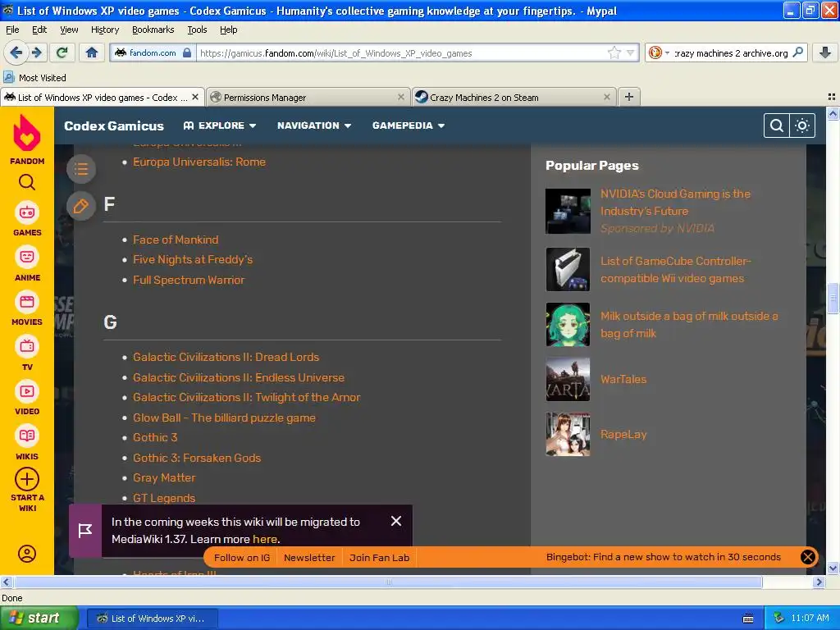Image resolution: width=840 pixels, height=630 pixels.
Task: Toggle light/dark theme sun icon
Action: pos(802,126)
